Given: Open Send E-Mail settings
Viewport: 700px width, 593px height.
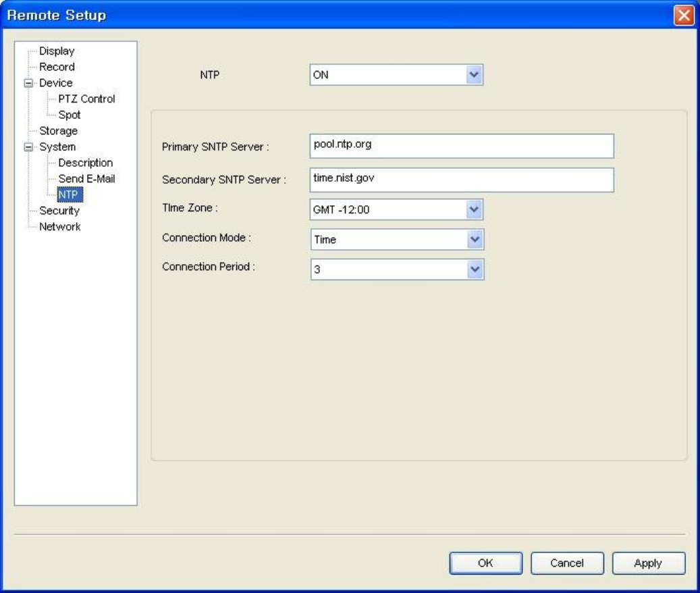Looking at the screenshot, I should coord(86,179).
